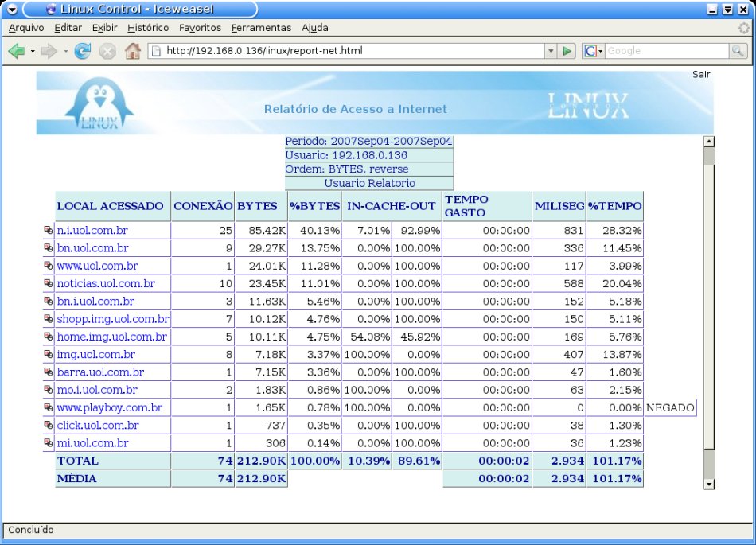Click detail icon beside www.playboy.com.br
Viewport: 756px width, 545px height.
coord(49,407)
